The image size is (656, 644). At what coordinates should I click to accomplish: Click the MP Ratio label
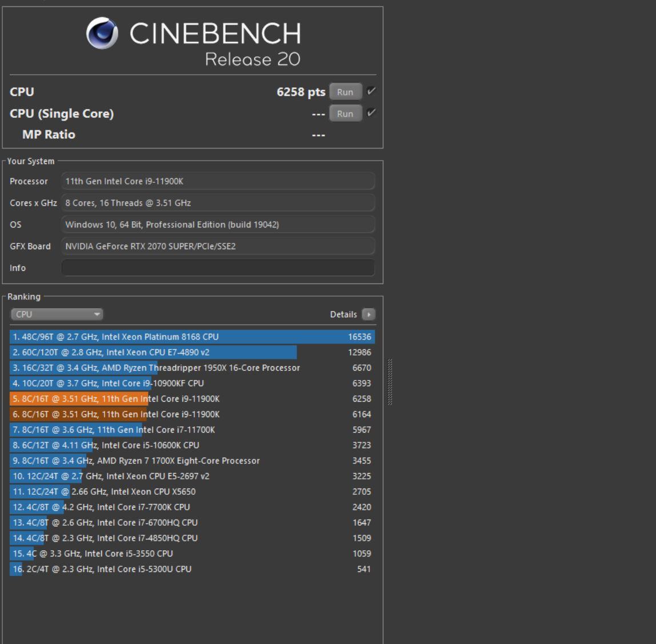click(x=49, y=134)
